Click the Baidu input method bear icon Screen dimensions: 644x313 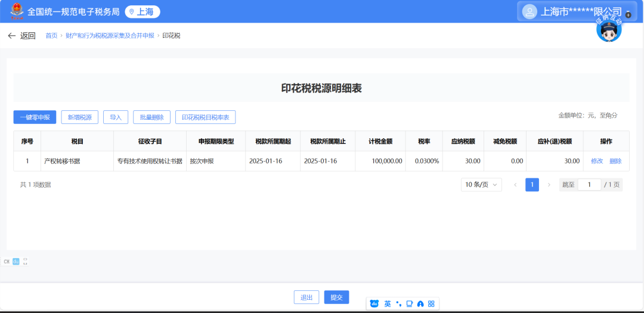[374, 303]
